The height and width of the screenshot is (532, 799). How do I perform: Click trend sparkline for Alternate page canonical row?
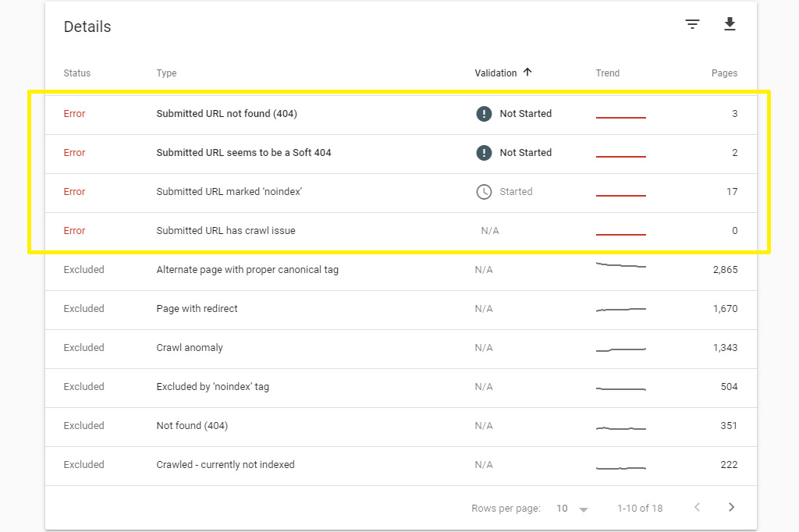[x=620, y=264]
